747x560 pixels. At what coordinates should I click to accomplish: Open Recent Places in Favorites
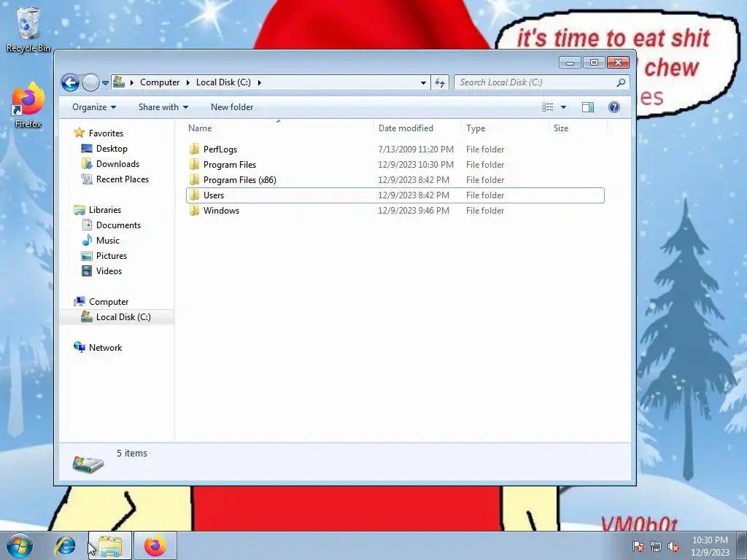coord(123,179)
